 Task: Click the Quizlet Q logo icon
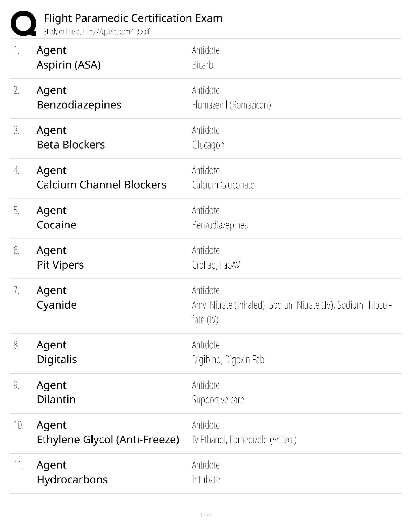(23, 23)
